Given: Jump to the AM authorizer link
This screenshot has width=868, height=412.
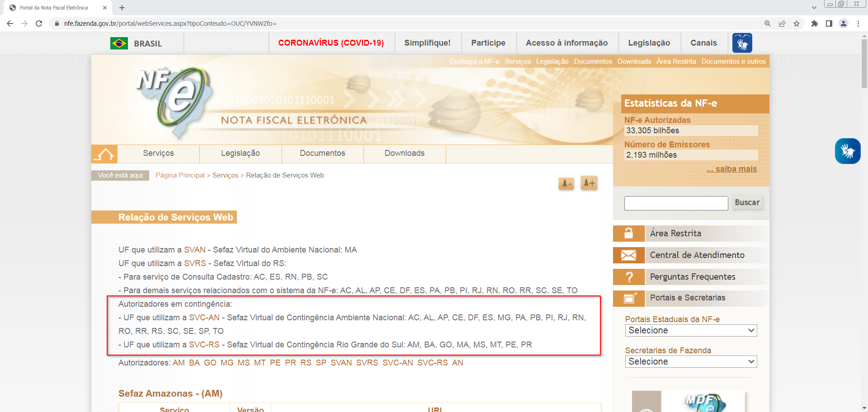Looking at the screenshot, I should [x=179, y=363].
